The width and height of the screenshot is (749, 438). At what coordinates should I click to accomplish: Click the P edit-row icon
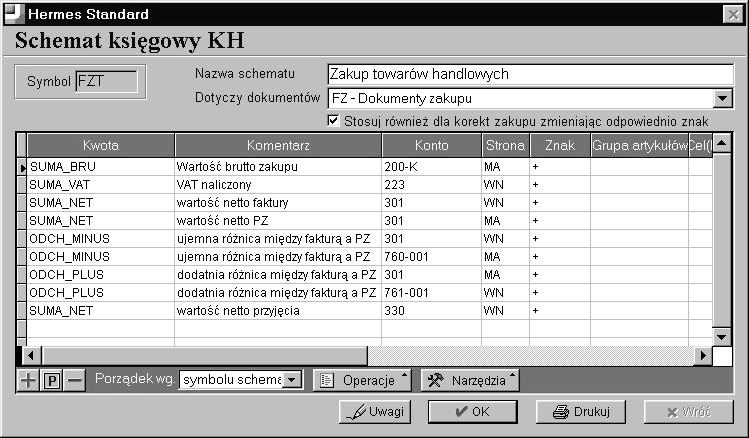pyautogui.click(x=52, y=380)
